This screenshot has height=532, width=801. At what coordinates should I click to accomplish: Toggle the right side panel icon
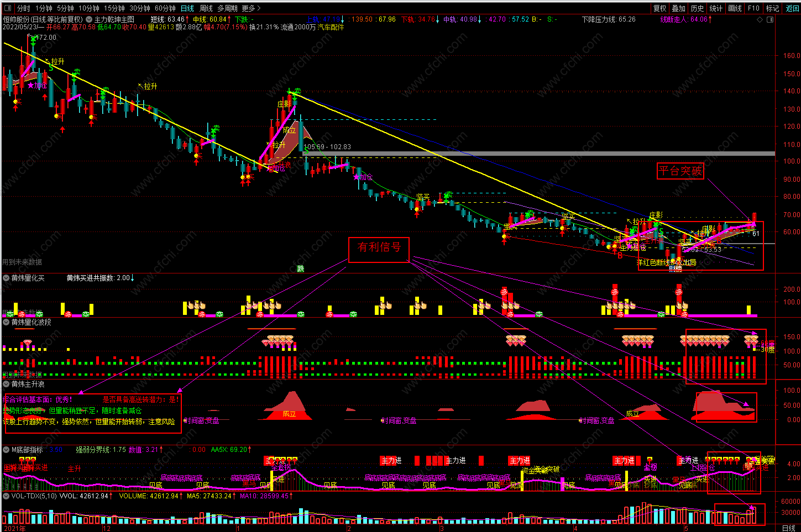770,19
